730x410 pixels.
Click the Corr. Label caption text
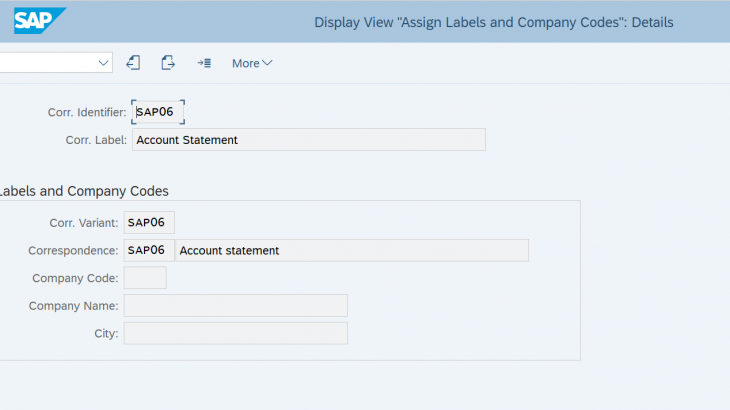tap(96, 140)
